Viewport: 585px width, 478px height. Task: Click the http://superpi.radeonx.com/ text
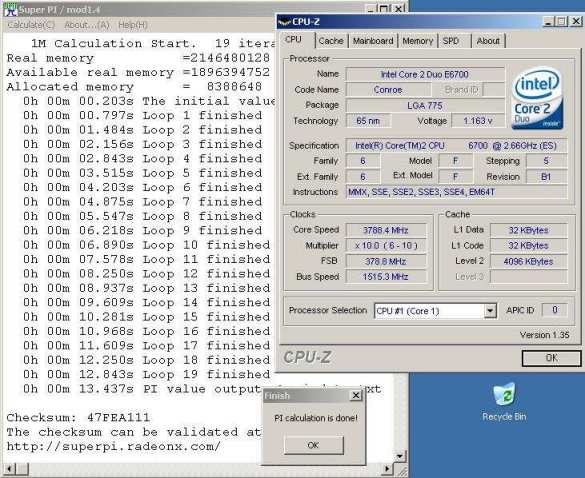pos(113,446)
